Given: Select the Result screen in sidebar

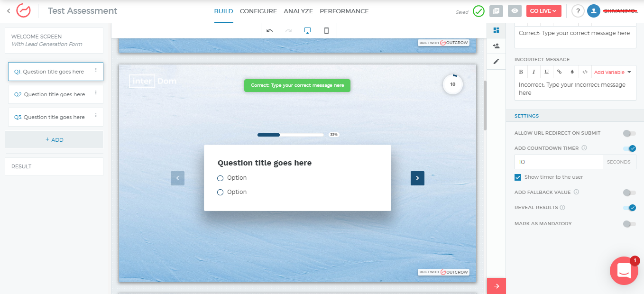Looking at the screenshot, I should click(54, 166).
